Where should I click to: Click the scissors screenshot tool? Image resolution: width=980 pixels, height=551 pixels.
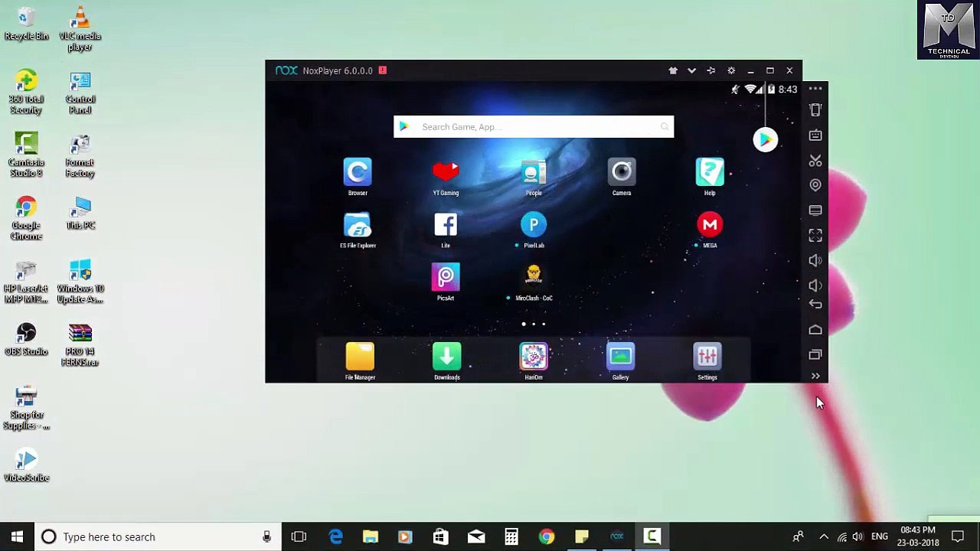click(815, 161)
